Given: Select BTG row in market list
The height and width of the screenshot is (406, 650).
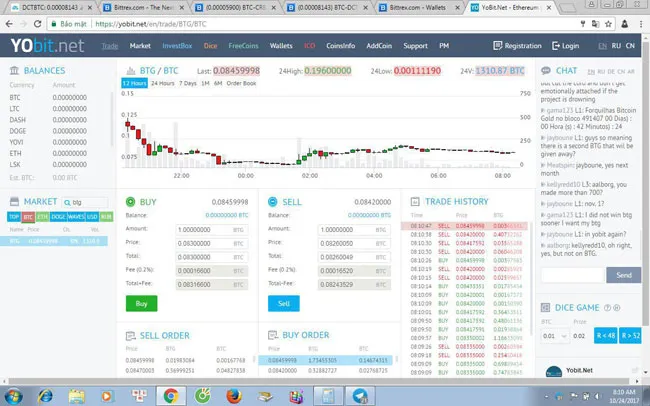Looking at the screenshot, I should pos(53,241).
